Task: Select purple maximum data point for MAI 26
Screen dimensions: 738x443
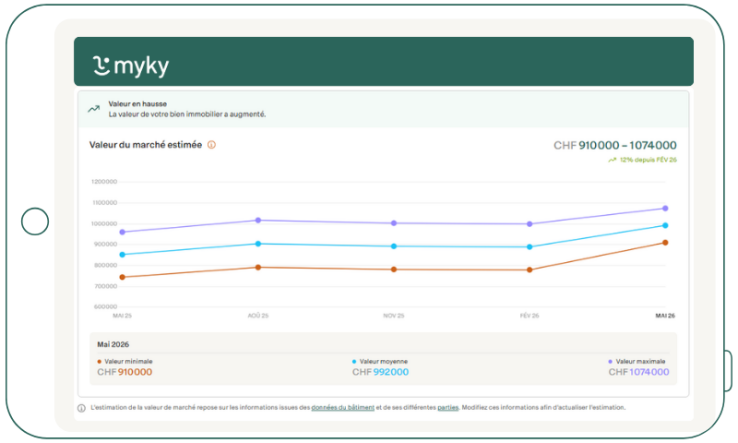Action: (x=665, y=208)
